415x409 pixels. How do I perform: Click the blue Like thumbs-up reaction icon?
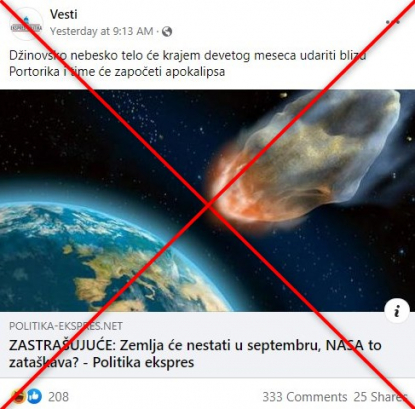[x=35, y=396]
